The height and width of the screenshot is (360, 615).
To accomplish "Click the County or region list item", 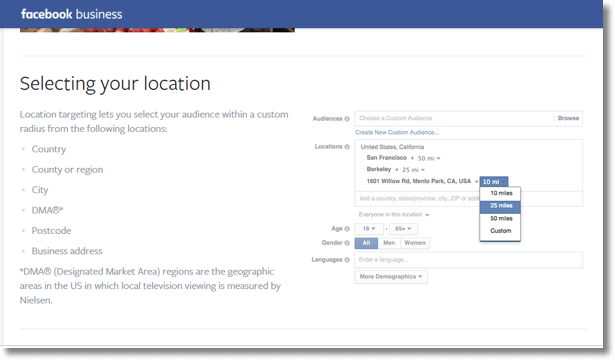I will 67,170.
